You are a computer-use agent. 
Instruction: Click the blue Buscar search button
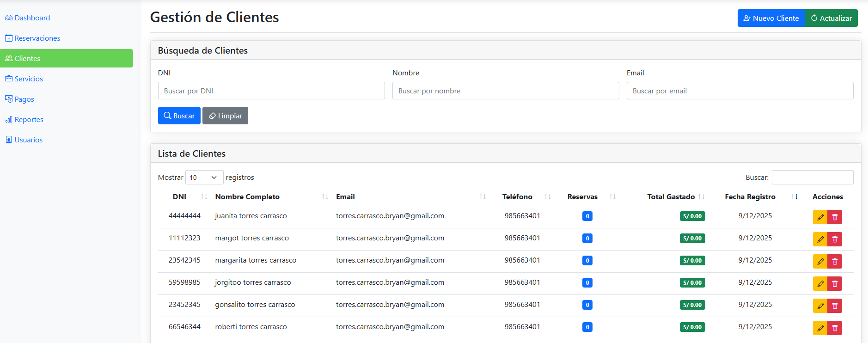[179, 116]
